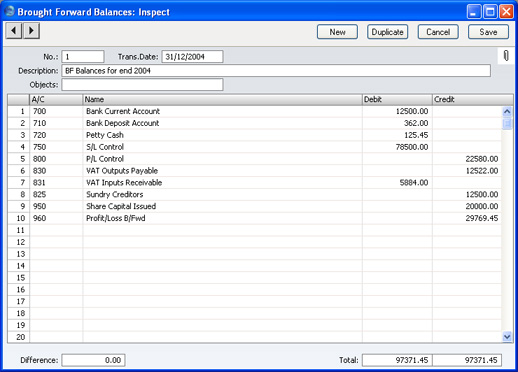Click the table scrollbar thumb
This screenshot has height=372, width=518.
click(507, 124)
